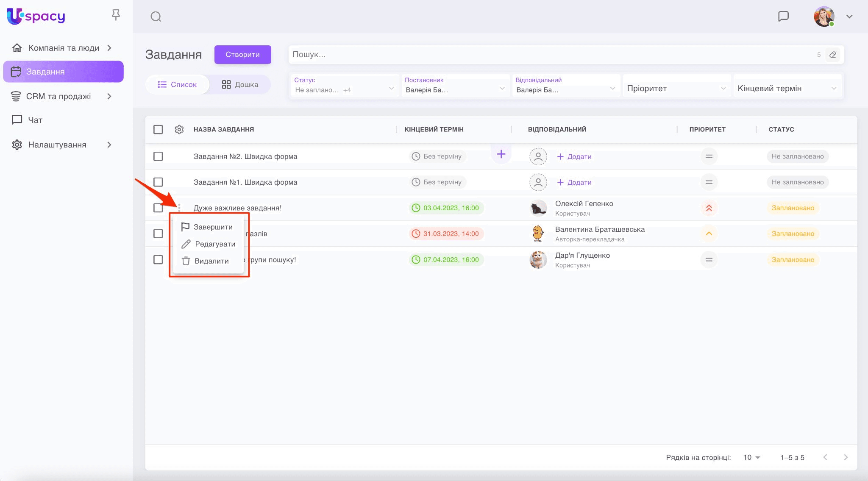The height and width of the screenshot is (481, 868).
Task: Switch to the Дошка board view
Action: pyautogui.click(x=240, y=84)
